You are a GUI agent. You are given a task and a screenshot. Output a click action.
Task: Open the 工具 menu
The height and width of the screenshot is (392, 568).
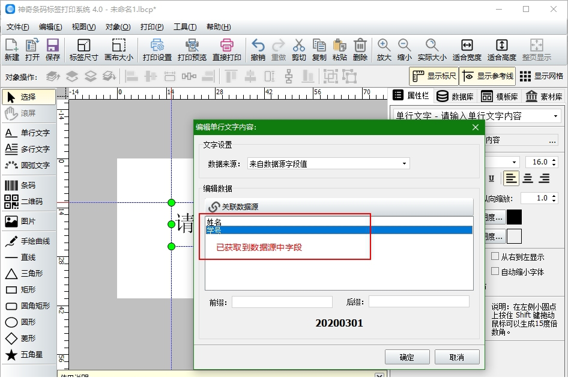pyautogui.click(x=184, y=26)
